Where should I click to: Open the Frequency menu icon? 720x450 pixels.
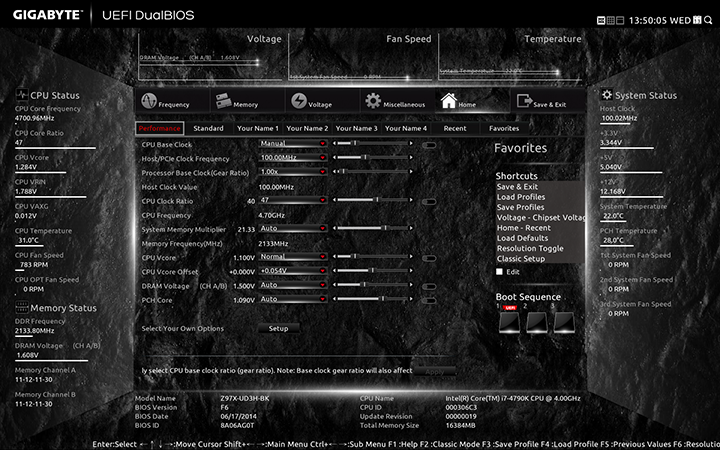pyautogui.click(x=165, y=102)
